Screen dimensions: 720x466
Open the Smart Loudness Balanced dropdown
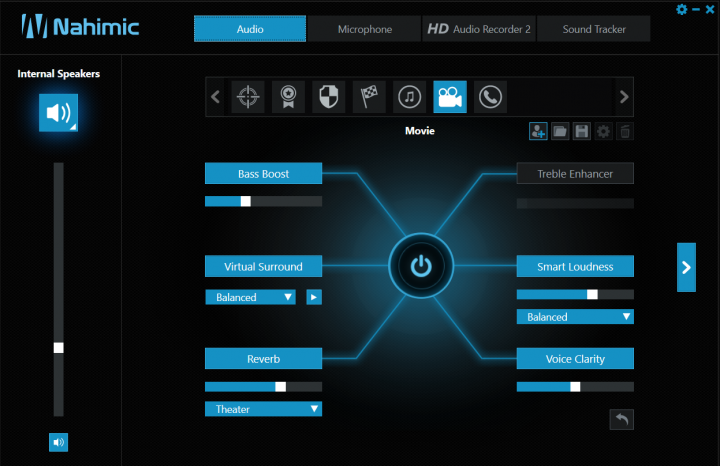coord(575,317)
